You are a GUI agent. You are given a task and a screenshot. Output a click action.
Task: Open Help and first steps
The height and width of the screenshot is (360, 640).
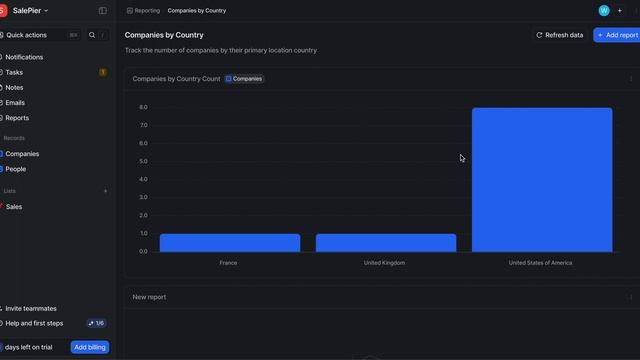[x=34, y=323]
